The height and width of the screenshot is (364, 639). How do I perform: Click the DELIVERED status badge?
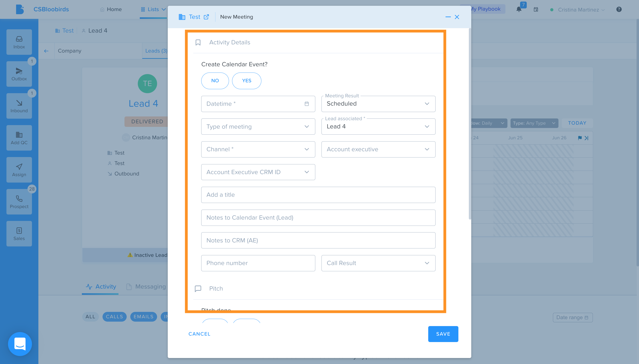pos(147,122)
